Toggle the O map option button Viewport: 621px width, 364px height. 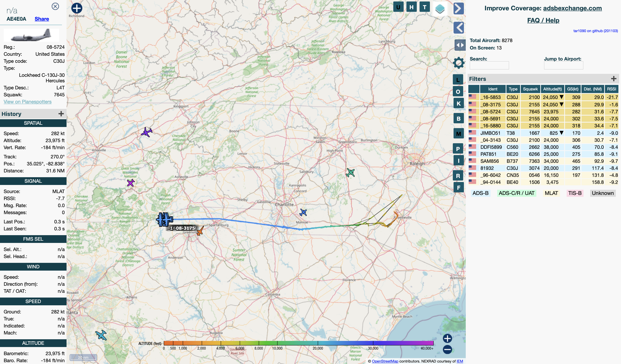[x=458, y=92]
